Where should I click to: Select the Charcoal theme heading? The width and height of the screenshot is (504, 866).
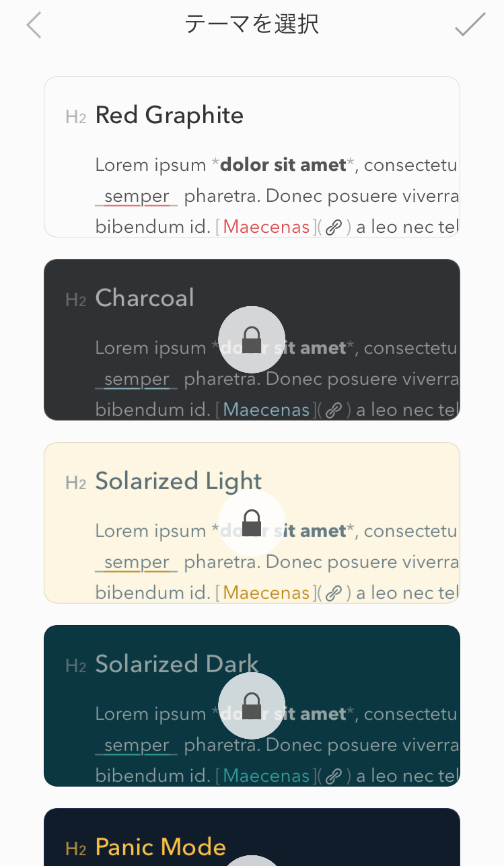pos(145,298)
